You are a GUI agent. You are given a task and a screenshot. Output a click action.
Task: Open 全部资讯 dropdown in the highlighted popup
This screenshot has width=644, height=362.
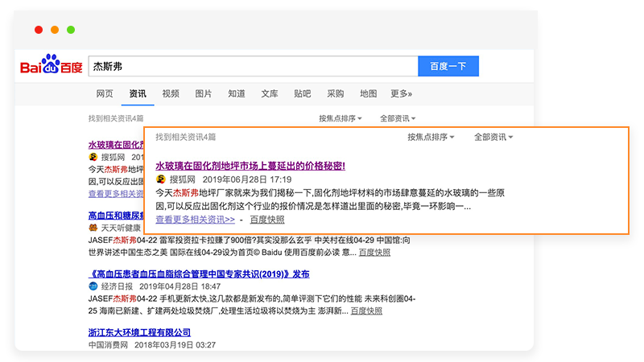coord(493,137)
